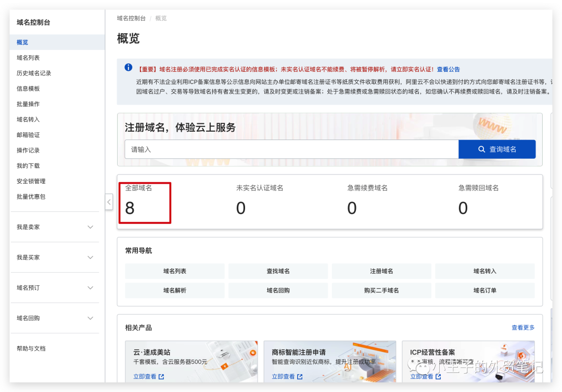The image size is (562, 392).
Task: Click external link icon under 云·速成美站
Action: click(161, 376)
